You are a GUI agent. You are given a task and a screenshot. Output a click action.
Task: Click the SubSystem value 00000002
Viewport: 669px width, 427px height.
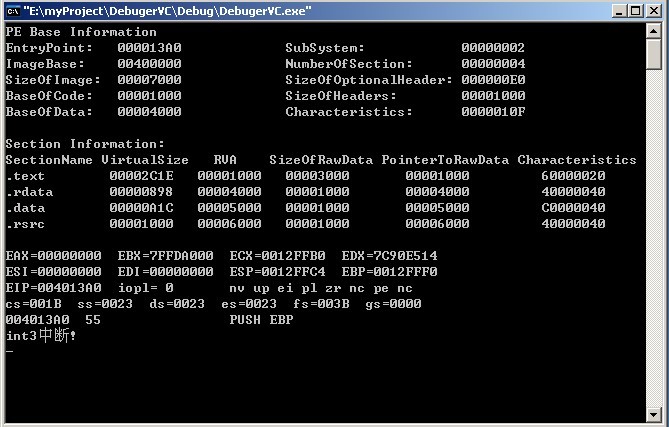(x=493, y=48)
